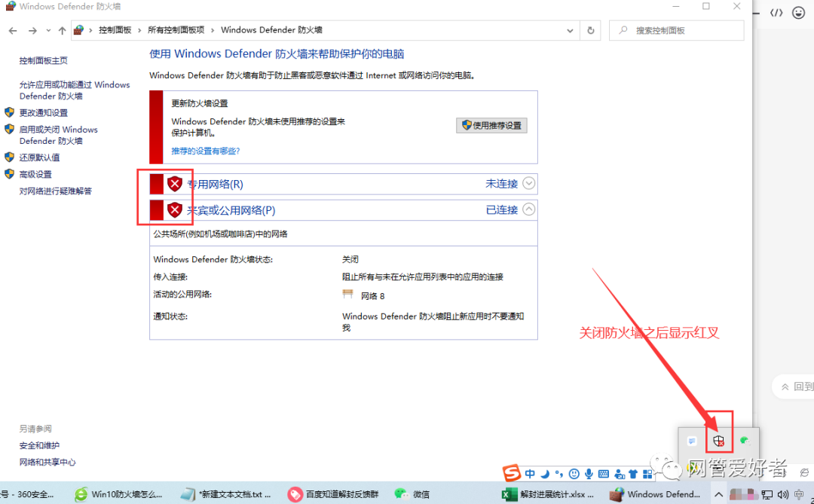Viewport: 814px width, 504px height.
Task: Click 专用网络(R) heading
Action: click(x=215, y=185)
